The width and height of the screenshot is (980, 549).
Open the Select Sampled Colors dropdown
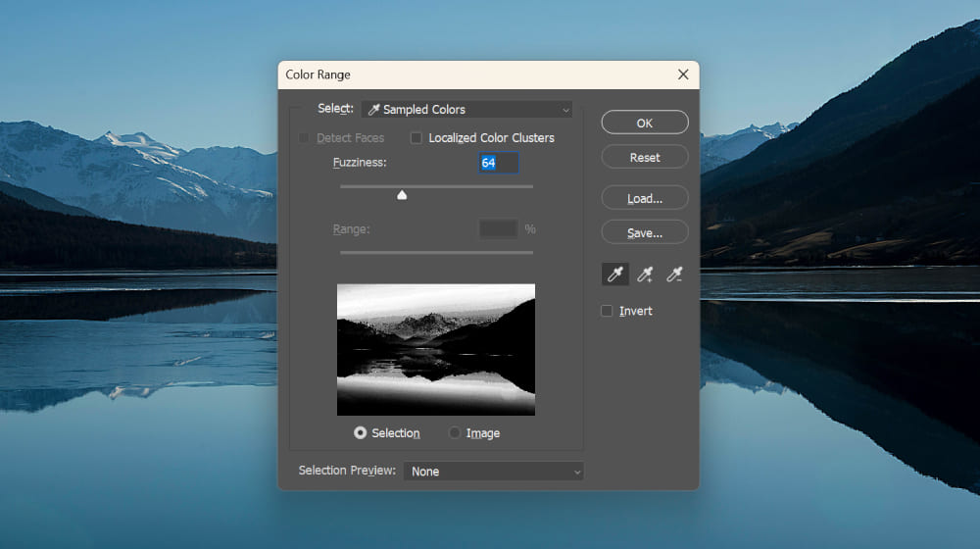point(466,110)
